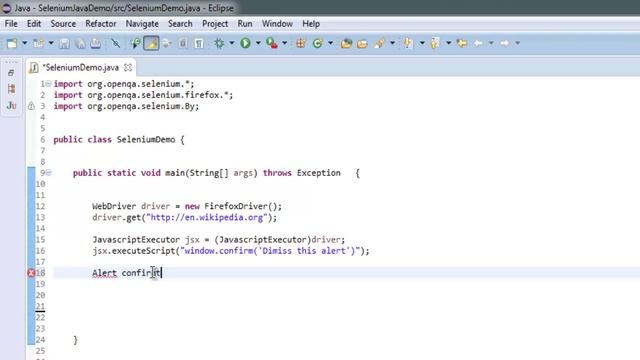Open the Search menu
Viewport: 640px width, 360px height.
point(180,24)
